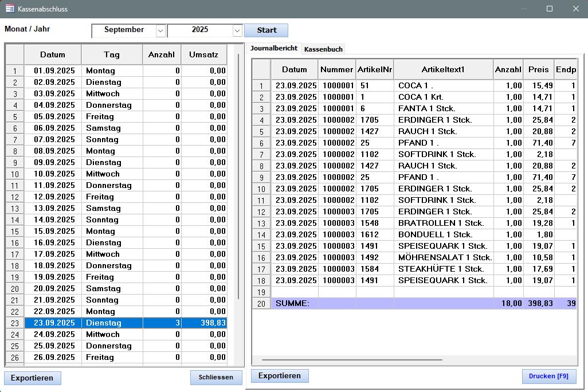Click the Schliessen button
This screenshot has width=588, height=392.
(x=216, y=377)
